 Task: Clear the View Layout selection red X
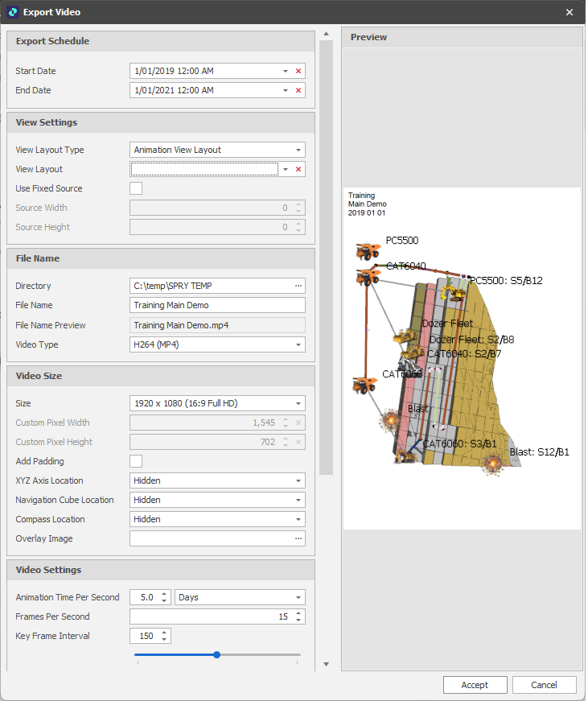tap(298, 169)
